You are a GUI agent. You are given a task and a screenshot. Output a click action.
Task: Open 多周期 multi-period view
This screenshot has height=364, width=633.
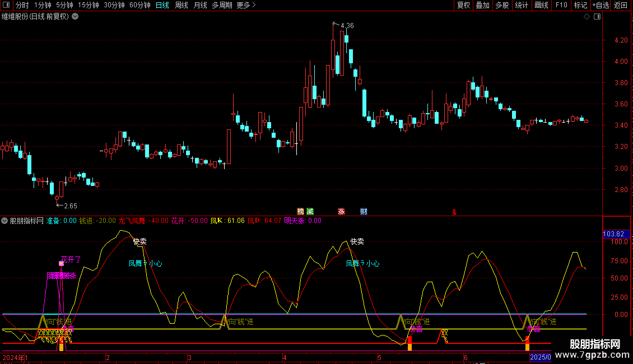(222, 5)
